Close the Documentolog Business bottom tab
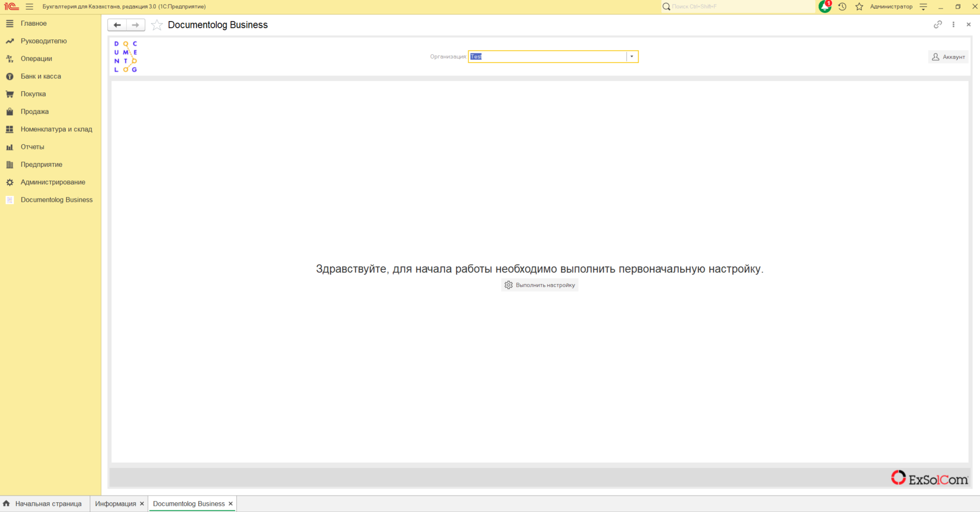 pyautogui.click(x=230, y=504)
